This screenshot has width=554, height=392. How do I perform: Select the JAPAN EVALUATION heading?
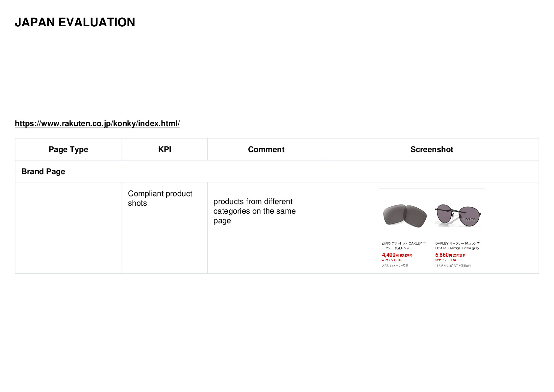click(x=75, y=22)
